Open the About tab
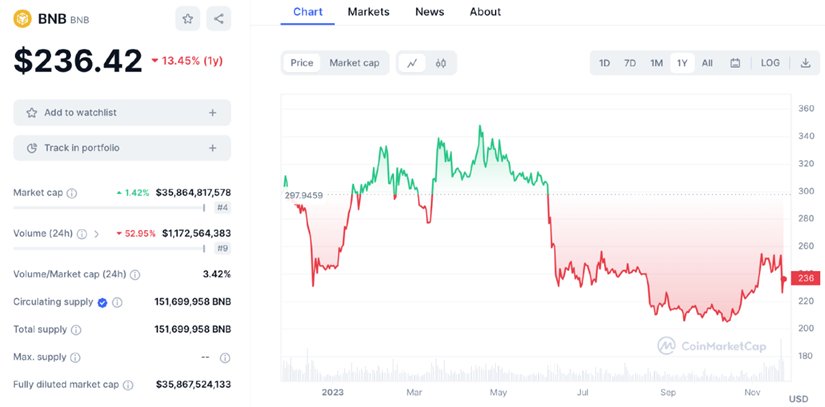Viewport: 825px width, 407px height. (x=485, y=12)
